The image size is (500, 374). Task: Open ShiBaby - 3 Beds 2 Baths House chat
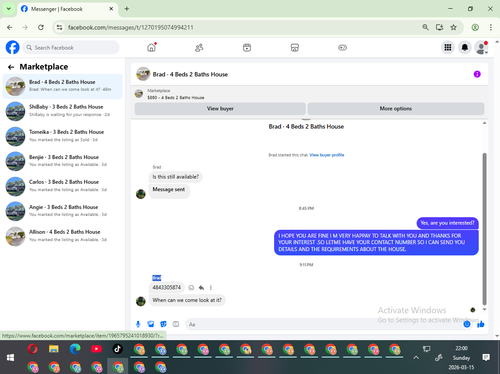tap(63, 111)
